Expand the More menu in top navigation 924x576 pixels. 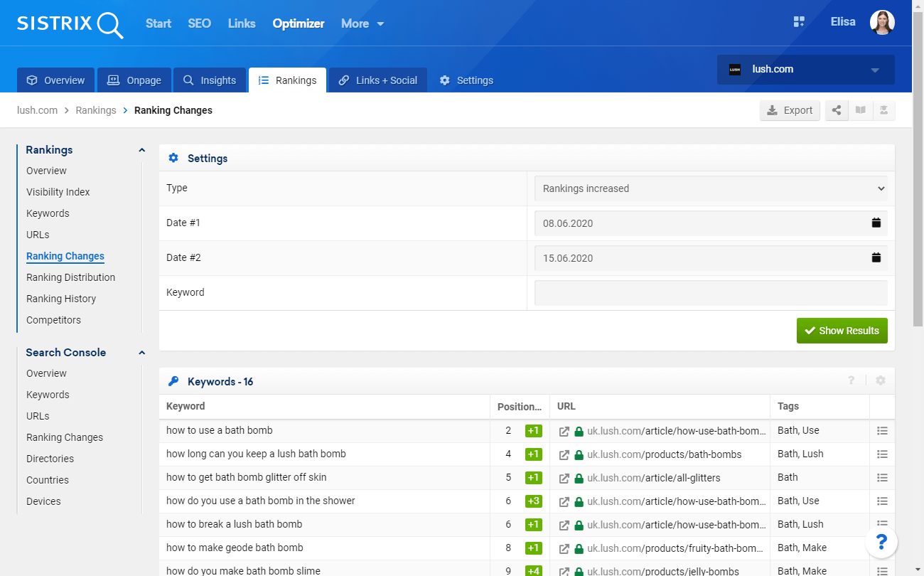(362, 23)
